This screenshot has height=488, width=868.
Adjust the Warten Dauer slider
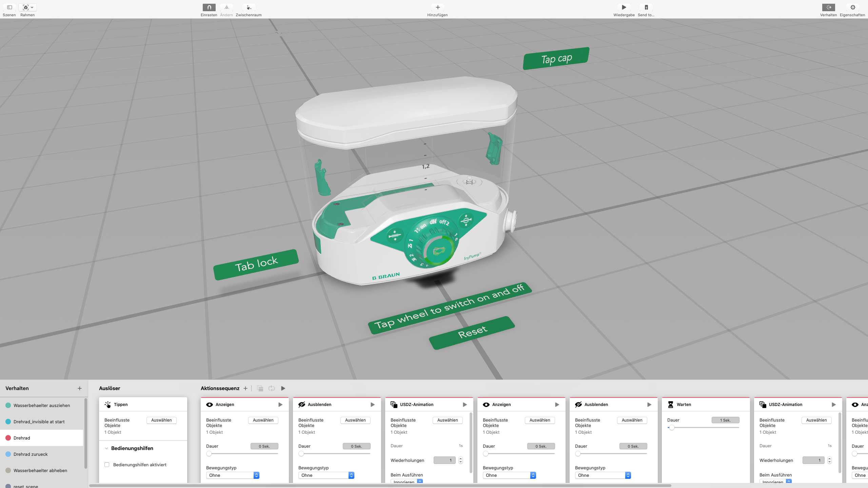[x=671, y=428]
